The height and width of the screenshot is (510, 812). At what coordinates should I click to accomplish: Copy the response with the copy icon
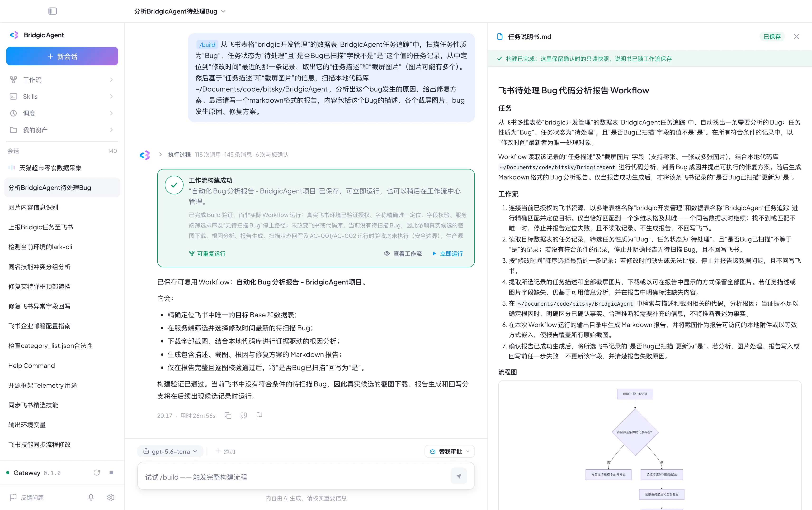click(x=228, y=416)
